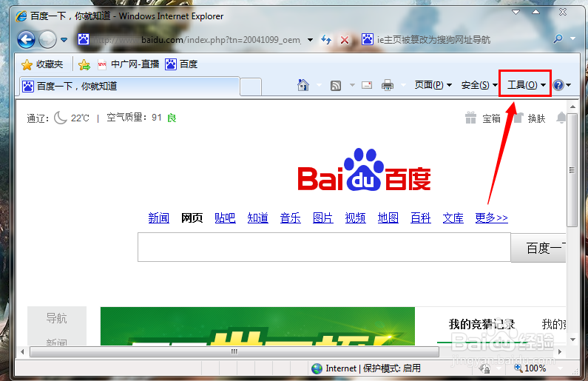Click the magnifier search icon
588x381 pixels.
[x=558, y=38]
